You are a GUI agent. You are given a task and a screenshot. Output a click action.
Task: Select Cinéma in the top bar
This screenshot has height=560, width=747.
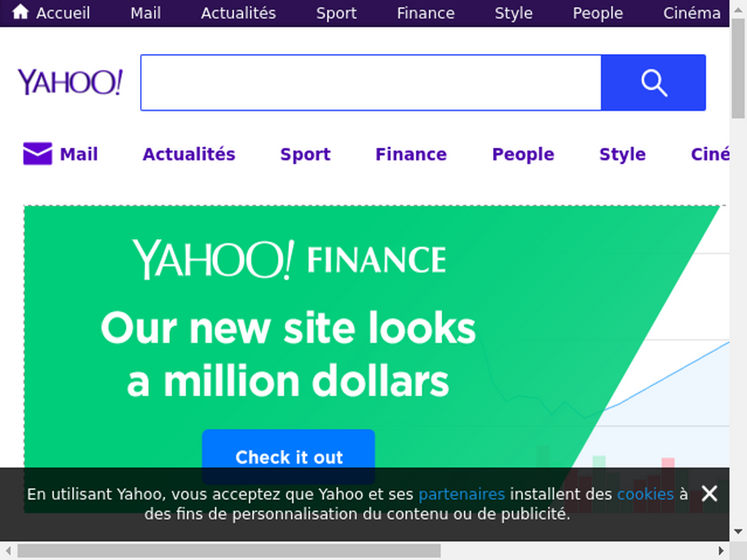692,13
